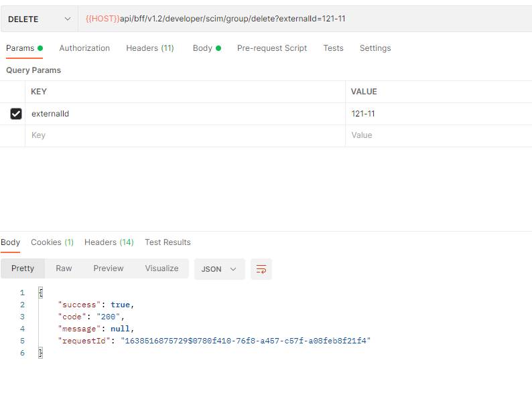This screenshot has height=403, width=532.
Task: Show the Test Results tab
Action: coord(168,242)
